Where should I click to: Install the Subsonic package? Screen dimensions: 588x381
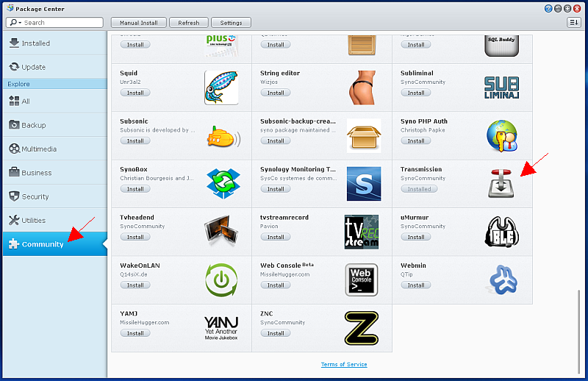click(x=135, y=140)
